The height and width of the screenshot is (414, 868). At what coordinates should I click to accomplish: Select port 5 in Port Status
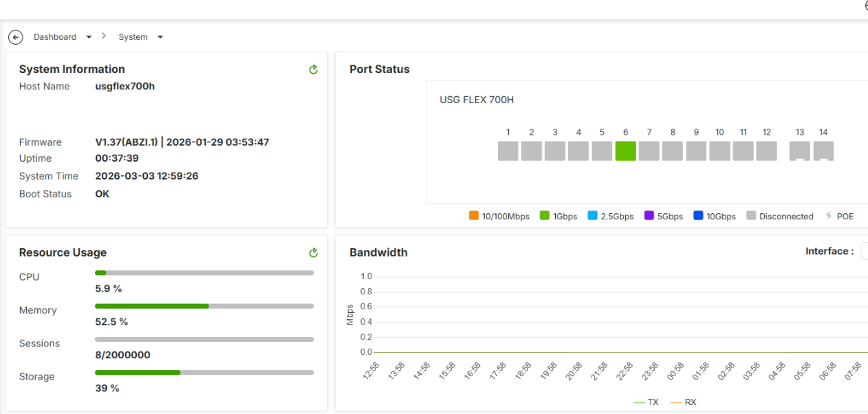(x=602, y=151)
